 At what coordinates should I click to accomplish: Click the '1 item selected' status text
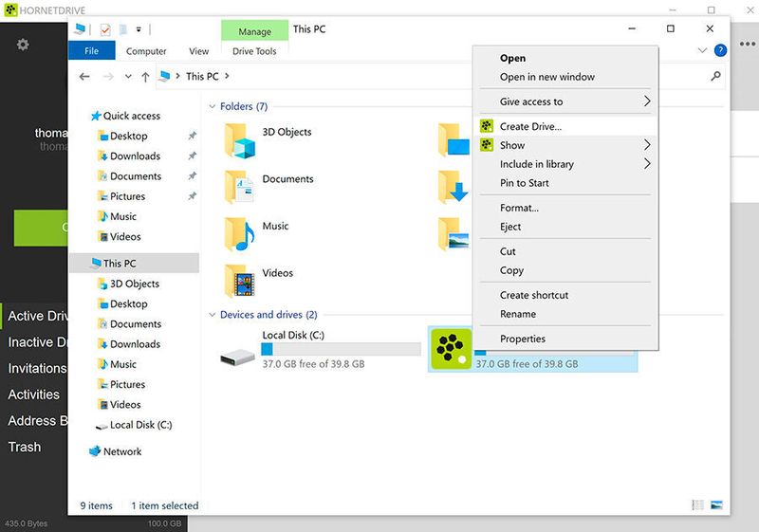click(x=164, y=505)
